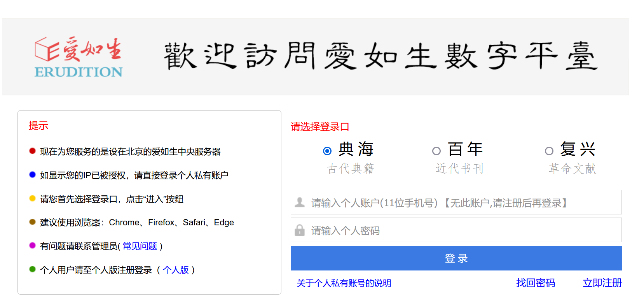Screen dimensions: 644x302
Task: Click the green bullet beside personal user tip
Action: coord(33,269)
